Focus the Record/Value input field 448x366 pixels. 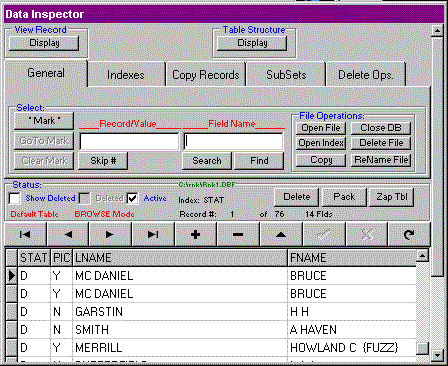click(x=129, y=142)
